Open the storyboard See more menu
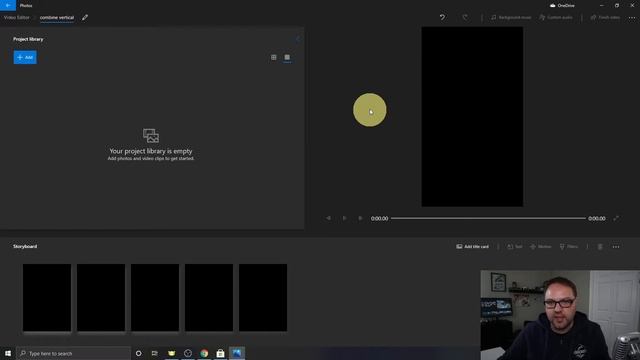This screenshot has width=640, height=360. point(616,247)
